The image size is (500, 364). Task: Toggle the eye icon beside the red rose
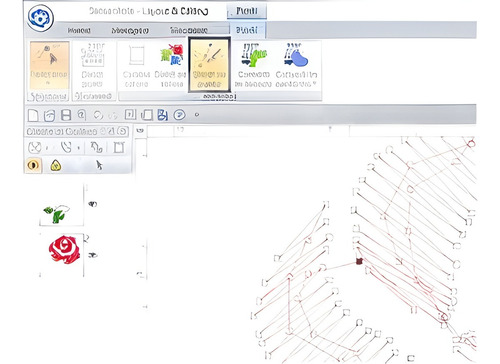coord(92,255)
